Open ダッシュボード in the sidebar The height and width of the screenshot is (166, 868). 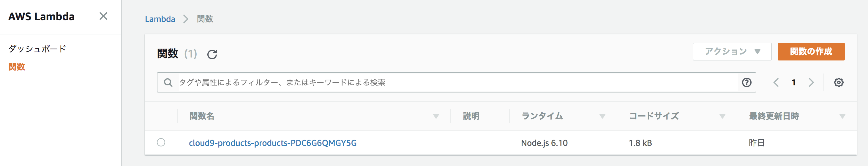point(37,49)
